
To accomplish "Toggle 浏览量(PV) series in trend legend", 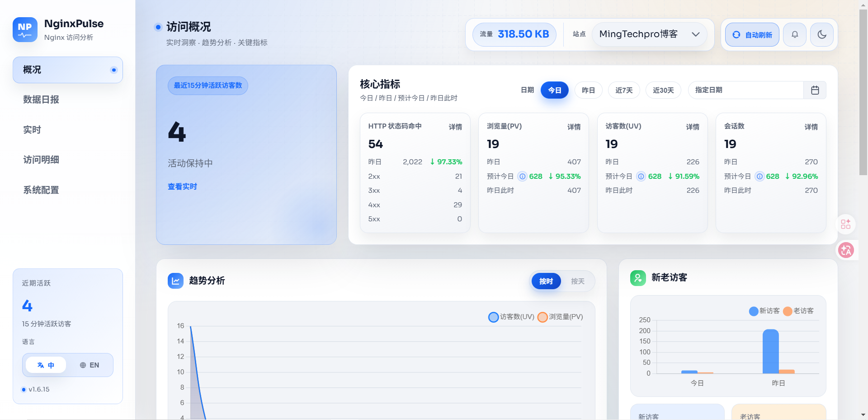I will (560, 317).
